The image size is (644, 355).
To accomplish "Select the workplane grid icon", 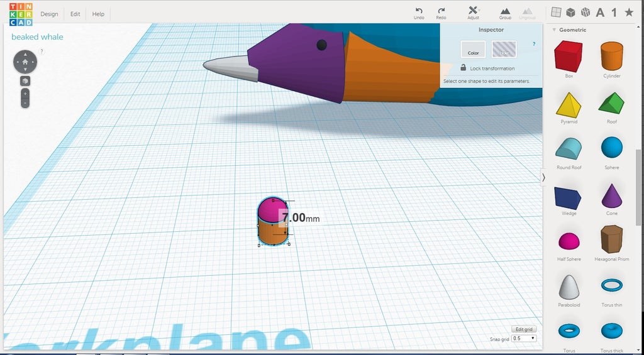I will (556, 13).
